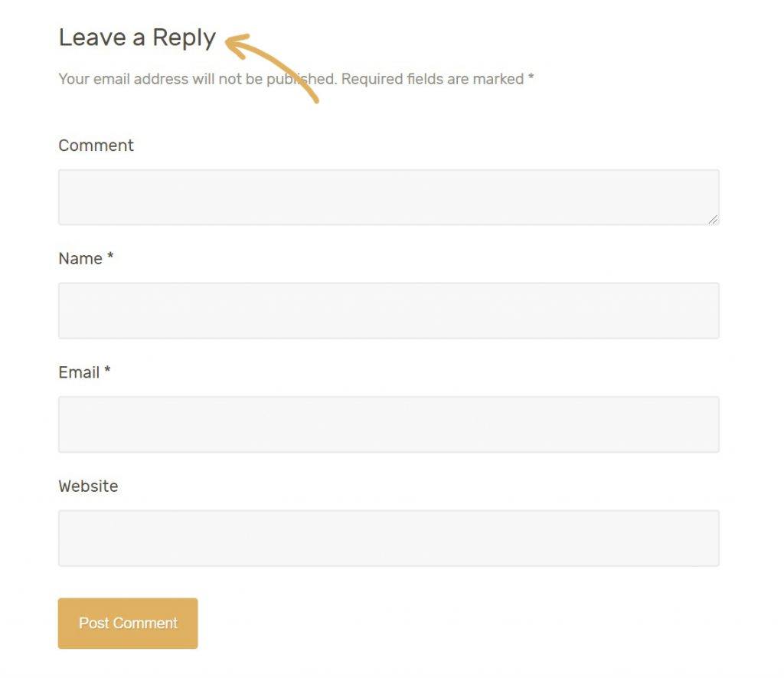Click the Website input field
This screenshot has height=678, width=784.
[388, 539]
